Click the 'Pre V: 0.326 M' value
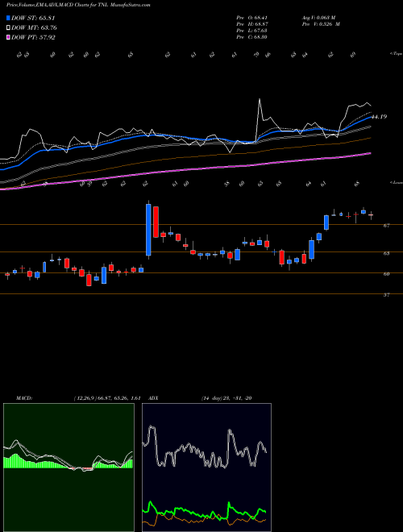 [x=321, y=24]
